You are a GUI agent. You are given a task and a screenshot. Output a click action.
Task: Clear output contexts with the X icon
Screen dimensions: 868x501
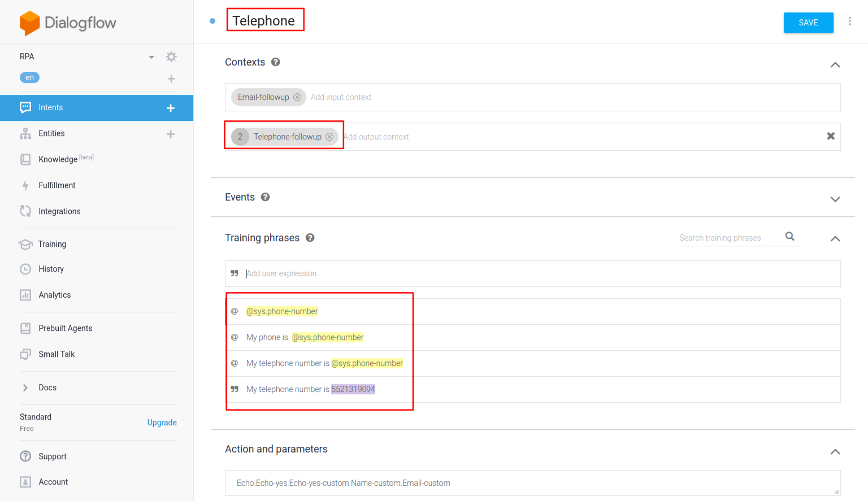point(831,136)
